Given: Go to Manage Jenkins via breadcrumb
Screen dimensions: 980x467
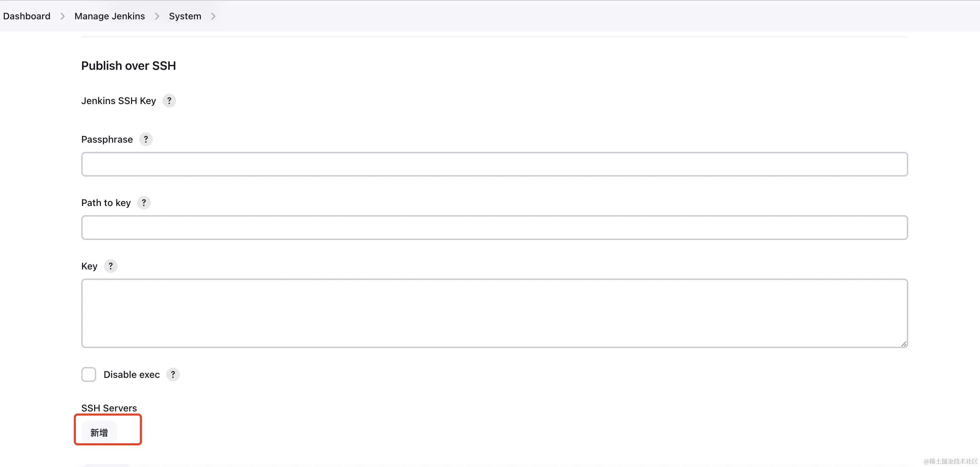Looking at the screenshot, I should tap(110, 16).
